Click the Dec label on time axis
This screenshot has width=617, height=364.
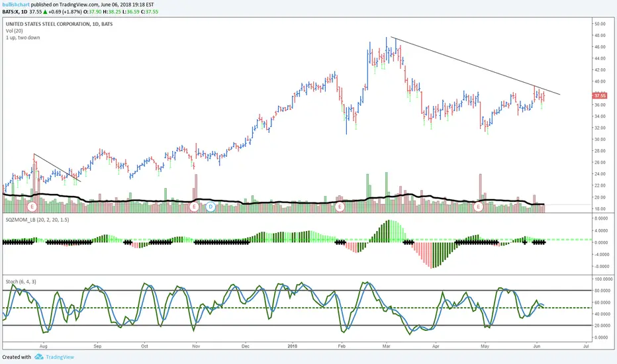(x=245, y=346)
